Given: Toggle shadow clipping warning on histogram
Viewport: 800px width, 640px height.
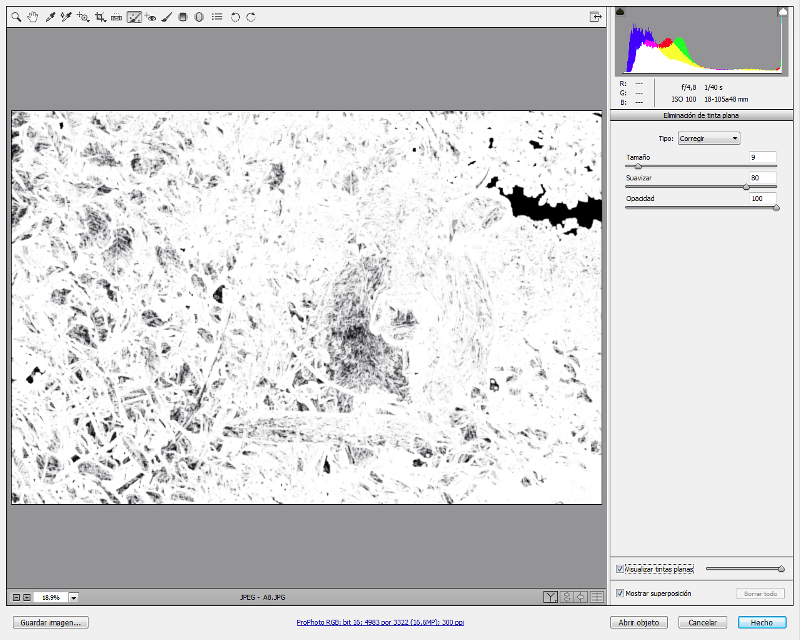Looking at the screenshot, I should point(620,11).
